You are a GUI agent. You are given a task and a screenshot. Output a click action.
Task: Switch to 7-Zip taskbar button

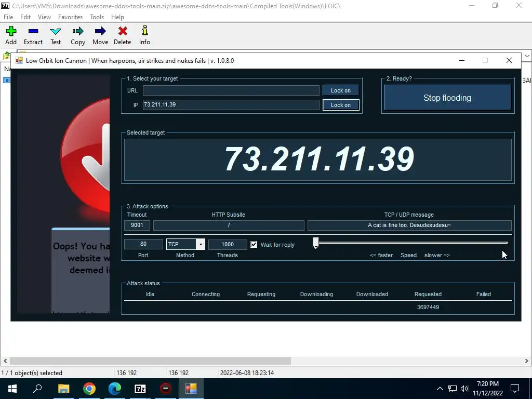click(140, 389)
